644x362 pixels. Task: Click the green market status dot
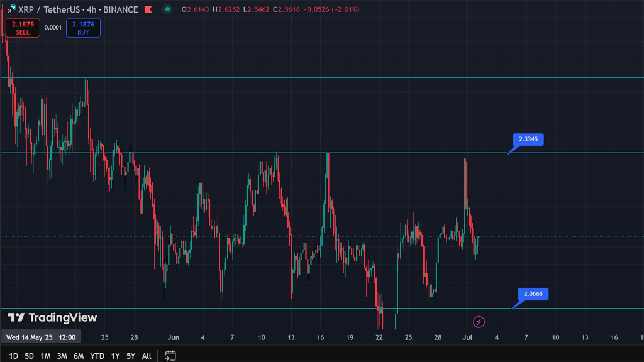[167, 9]
